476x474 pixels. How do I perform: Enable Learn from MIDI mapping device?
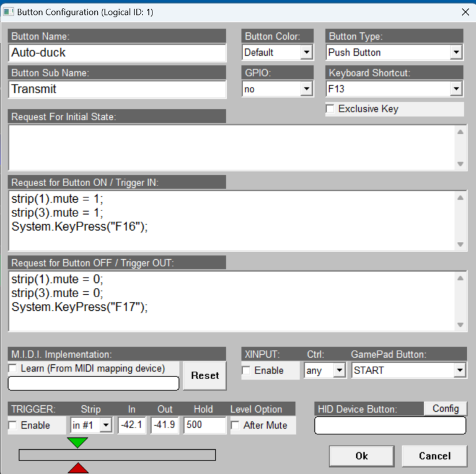pos(13,369)
